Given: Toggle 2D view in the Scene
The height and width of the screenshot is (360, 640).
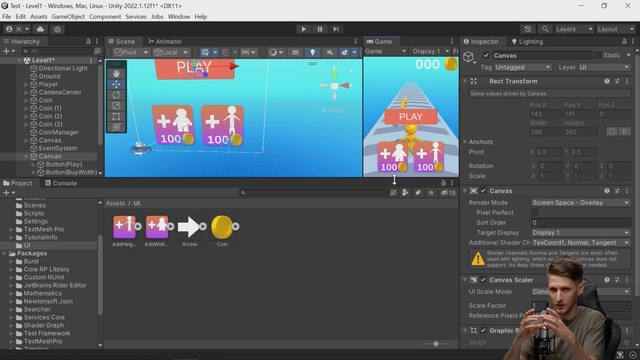Looking at the screenshot, I should (x=295, y=52).
